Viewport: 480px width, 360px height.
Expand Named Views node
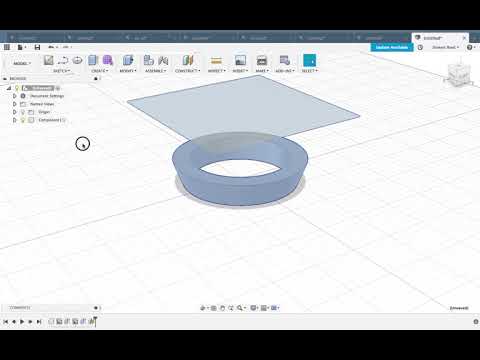pos(14,104)
